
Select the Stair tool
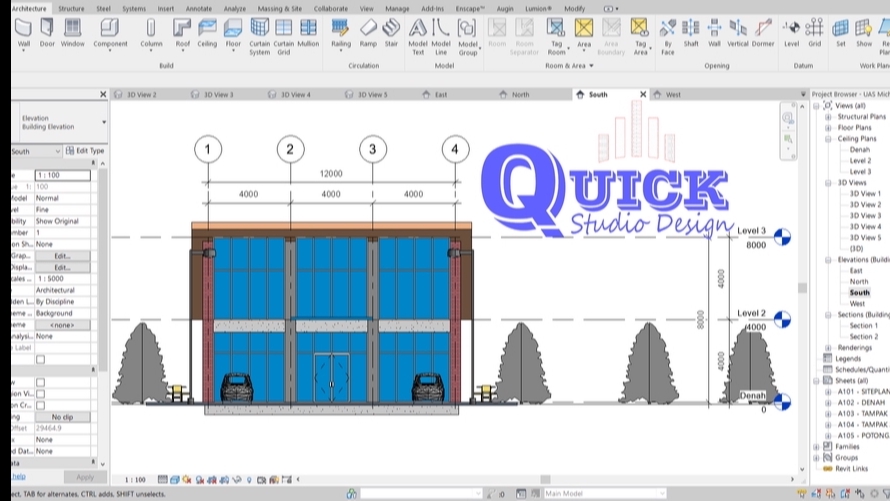pos(391,33)
